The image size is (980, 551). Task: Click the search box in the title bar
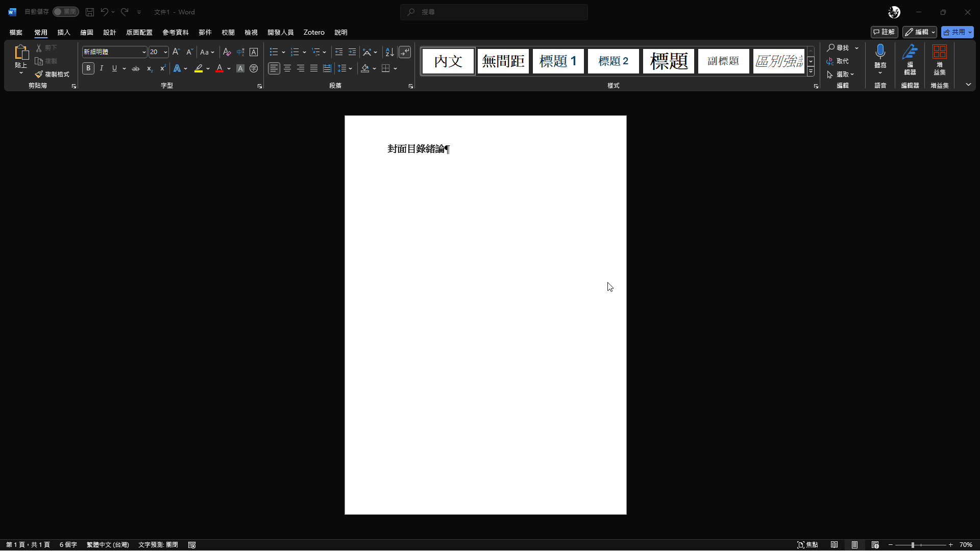(494, 12)
